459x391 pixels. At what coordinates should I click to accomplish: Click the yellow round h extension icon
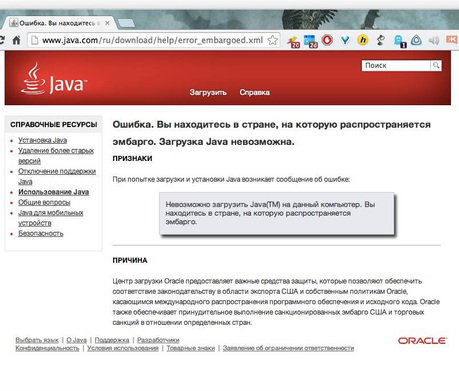click(x=363, y=40)
